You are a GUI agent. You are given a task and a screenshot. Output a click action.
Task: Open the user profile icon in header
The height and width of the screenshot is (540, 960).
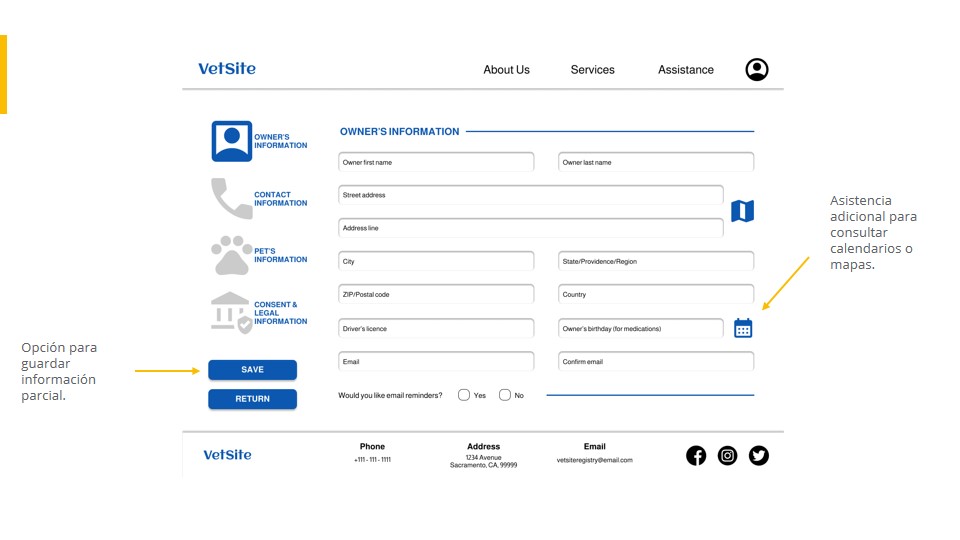pyautogui.click(x=757, y=69)
